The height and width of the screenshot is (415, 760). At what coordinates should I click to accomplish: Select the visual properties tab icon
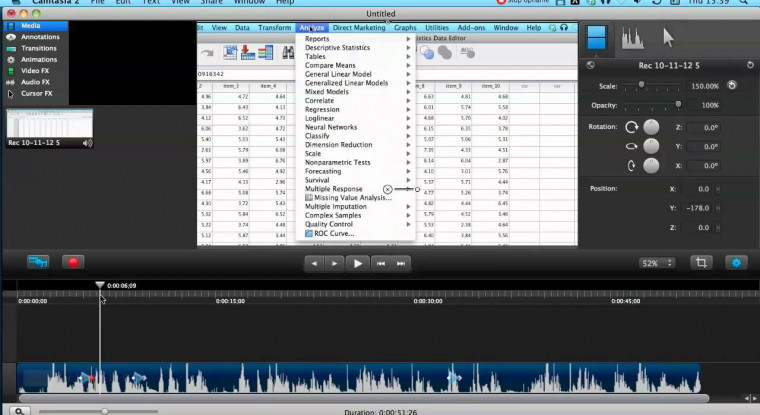(x=596, y=37)
